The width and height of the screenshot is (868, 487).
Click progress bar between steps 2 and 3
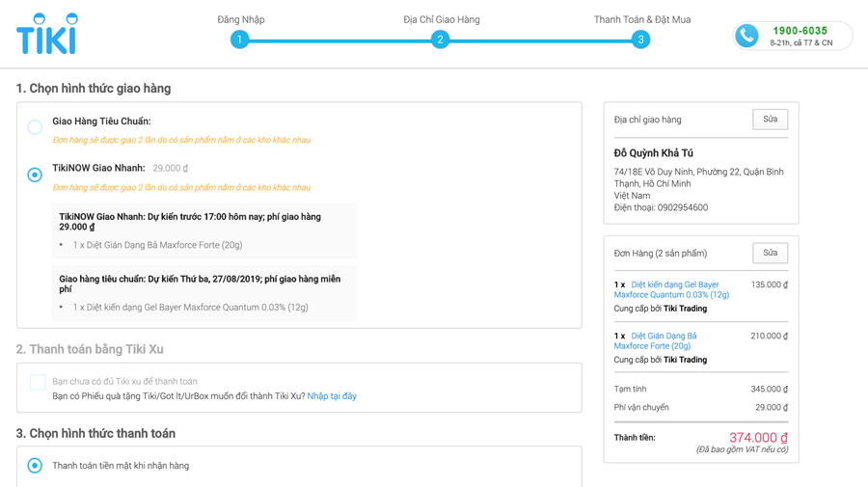coord(540,41)
